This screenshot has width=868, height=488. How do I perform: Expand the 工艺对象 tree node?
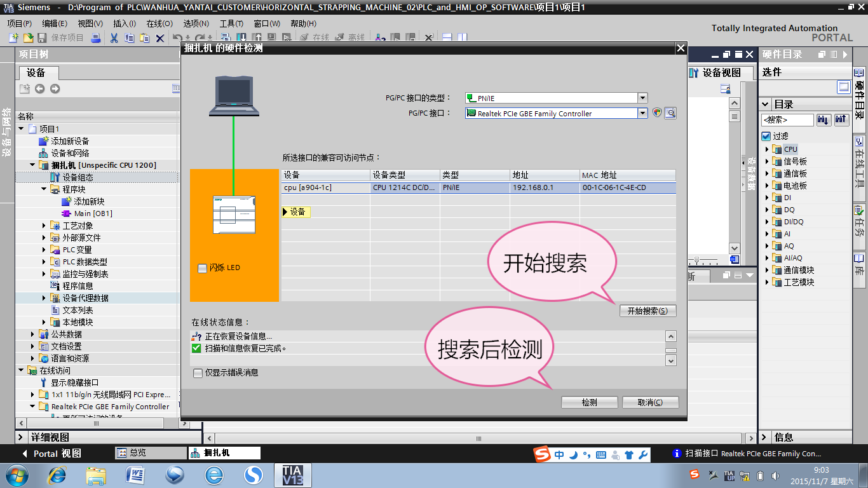[x=44, y=226]
